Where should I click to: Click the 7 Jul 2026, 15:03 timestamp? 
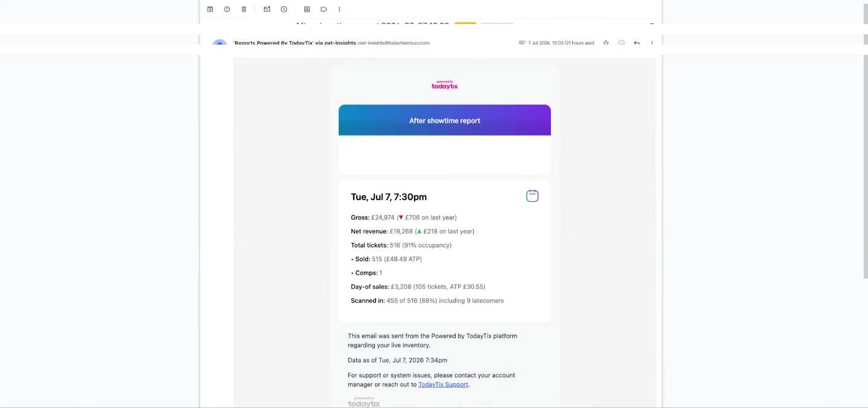click(561, 43)
